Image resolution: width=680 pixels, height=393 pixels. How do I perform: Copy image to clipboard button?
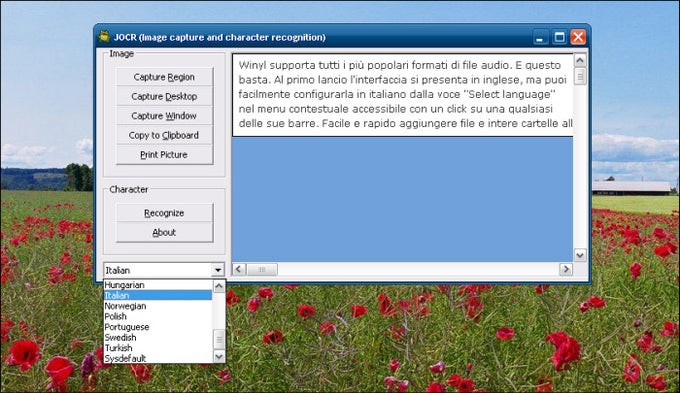click(164, 135)
